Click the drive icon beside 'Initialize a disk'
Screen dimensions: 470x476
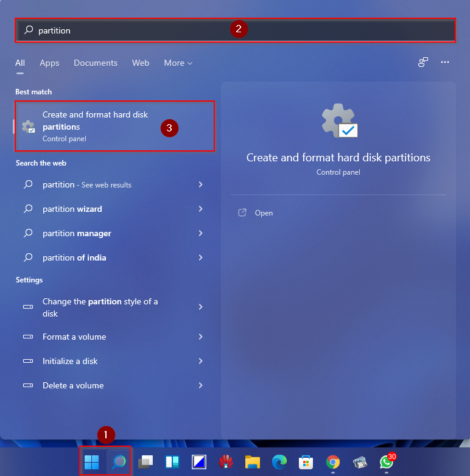28,360
